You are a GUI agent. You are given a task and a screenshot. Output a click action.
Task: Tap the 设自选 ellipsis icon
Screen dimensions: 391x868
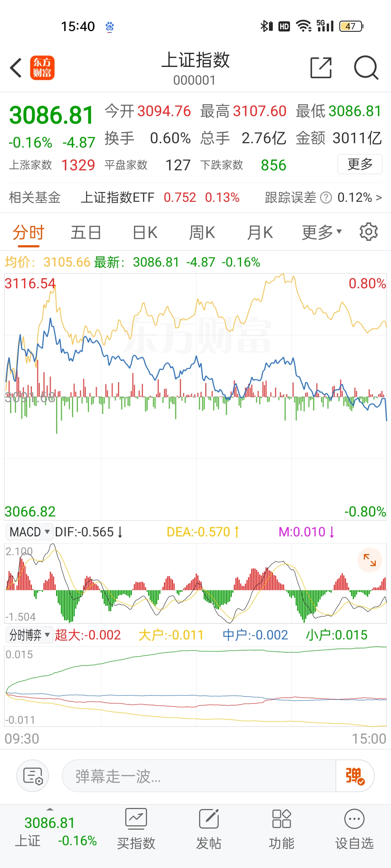click(354, 818)
